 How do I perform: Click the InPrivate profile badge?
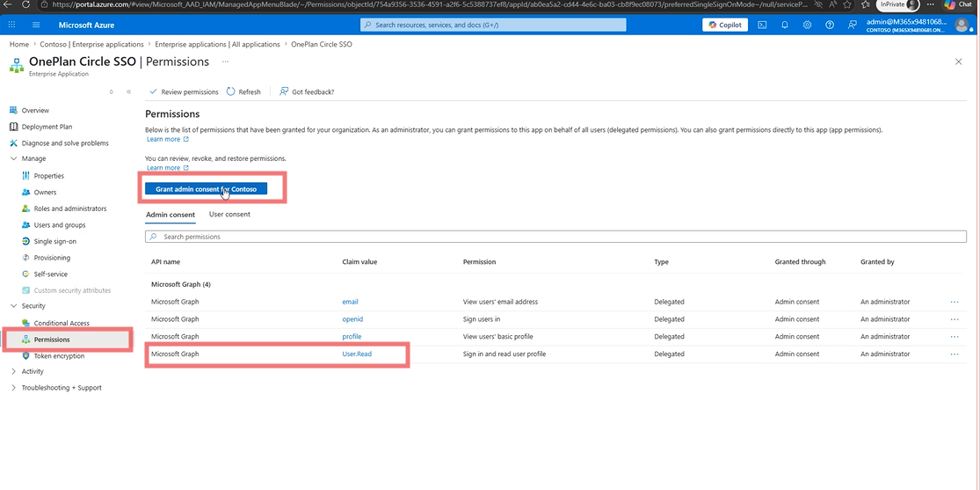(x=897, y=4)
